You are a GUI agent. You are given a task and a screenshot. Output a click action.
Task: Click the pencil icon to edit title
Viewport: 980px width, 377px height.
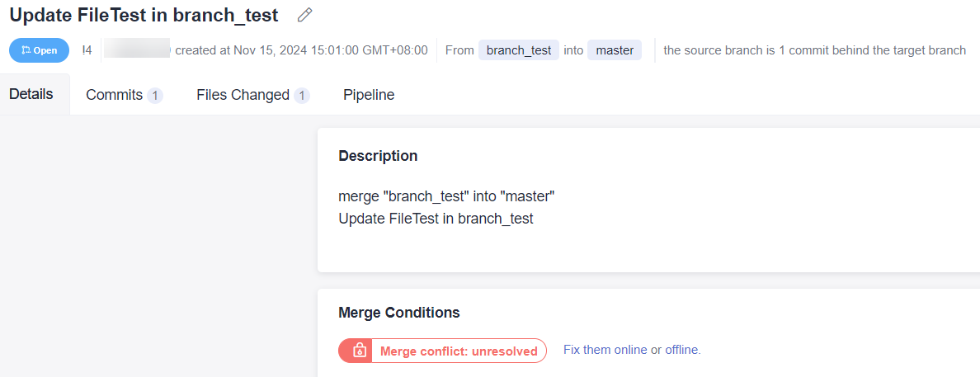304,16
